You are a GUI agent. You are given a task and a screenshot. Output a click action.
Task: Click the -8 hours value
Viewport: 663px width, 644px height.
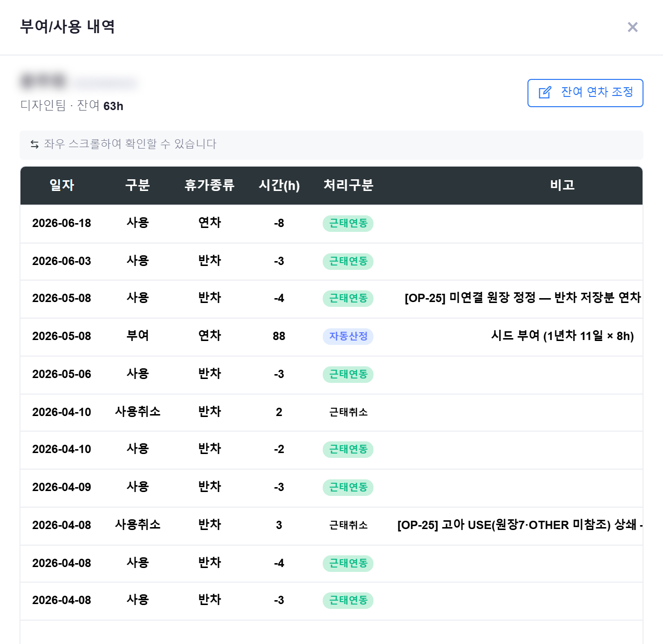pyautogui.click(x=279, y=223)
